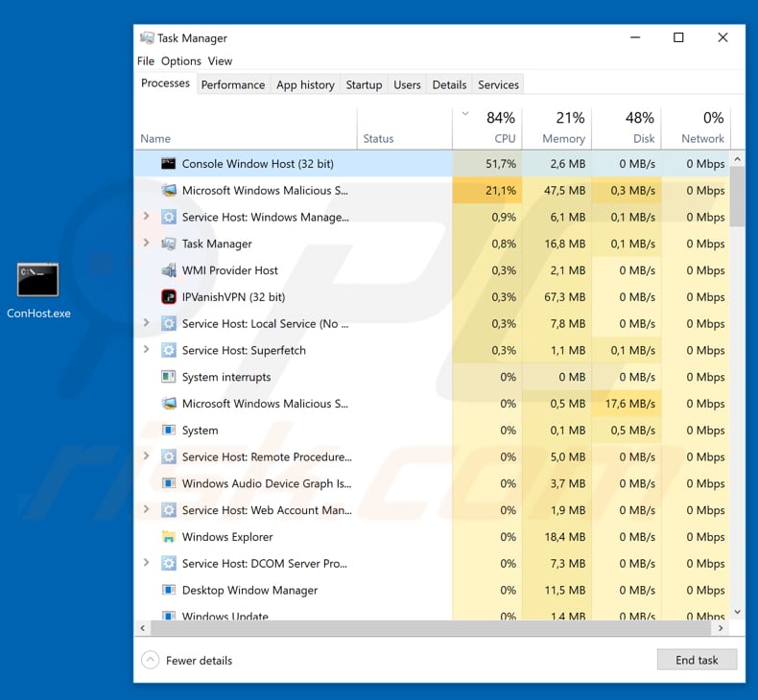Click the System process icon
Image resolution: width=758 pixels, height=700 pixels.
tap(168, 430)
